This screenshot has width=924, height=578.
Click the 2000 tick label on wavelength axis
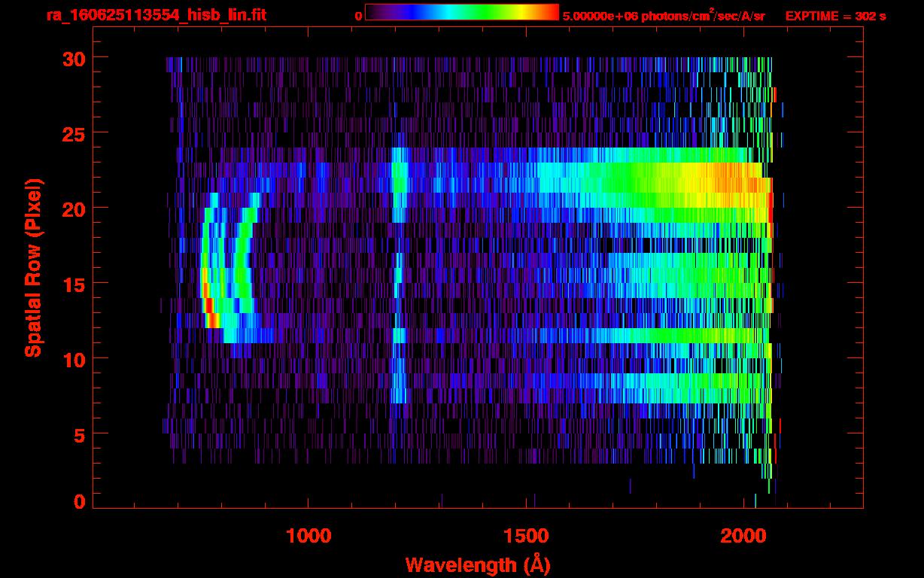point(743,536)
